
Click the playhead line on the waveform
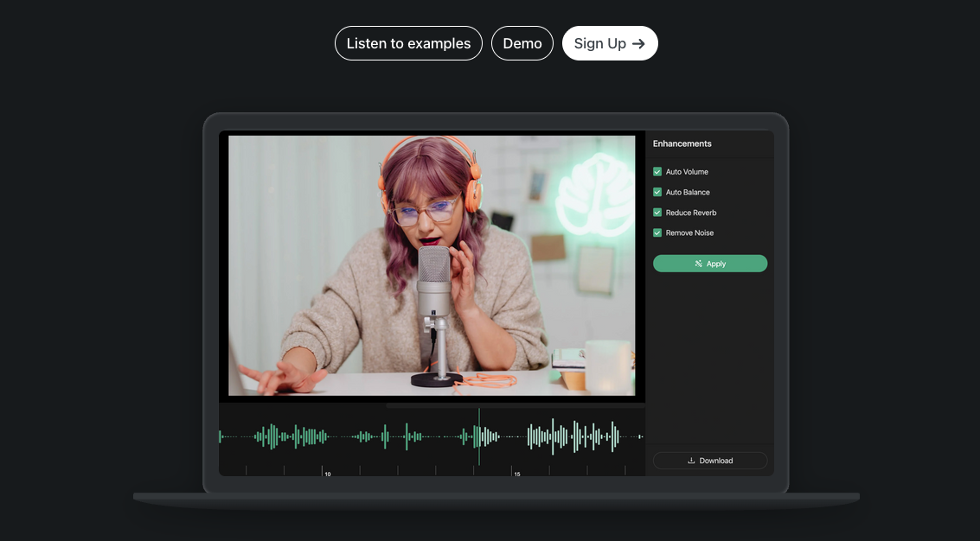coord(479,436)
